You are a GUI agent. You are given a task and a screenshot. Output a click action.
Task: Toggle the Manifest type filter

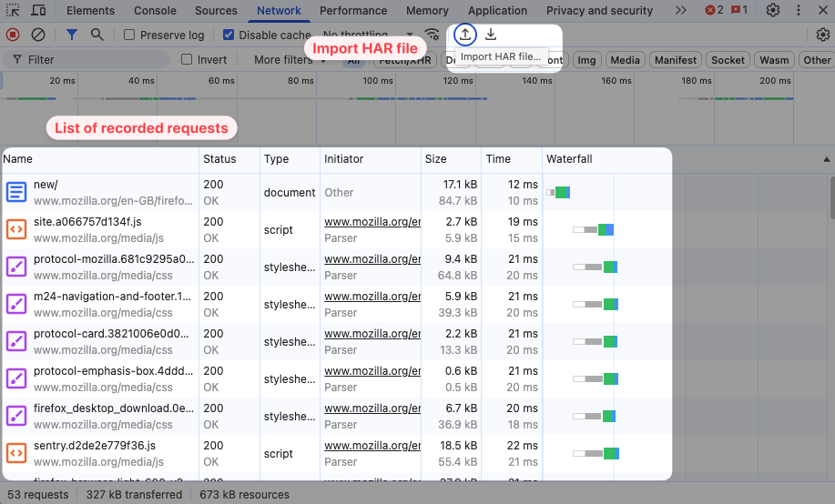[676, 60]
